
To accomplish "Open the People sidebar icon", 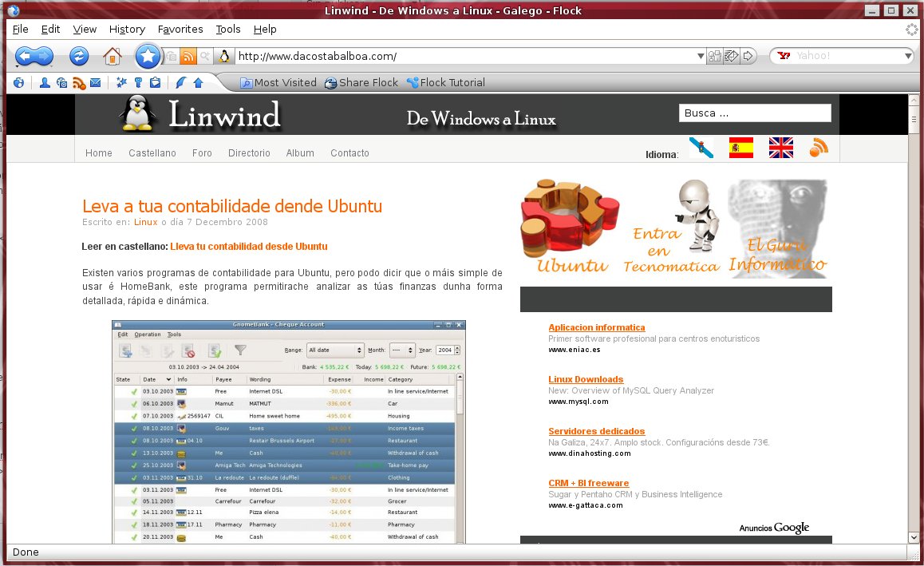I will (x=44, y=82).
